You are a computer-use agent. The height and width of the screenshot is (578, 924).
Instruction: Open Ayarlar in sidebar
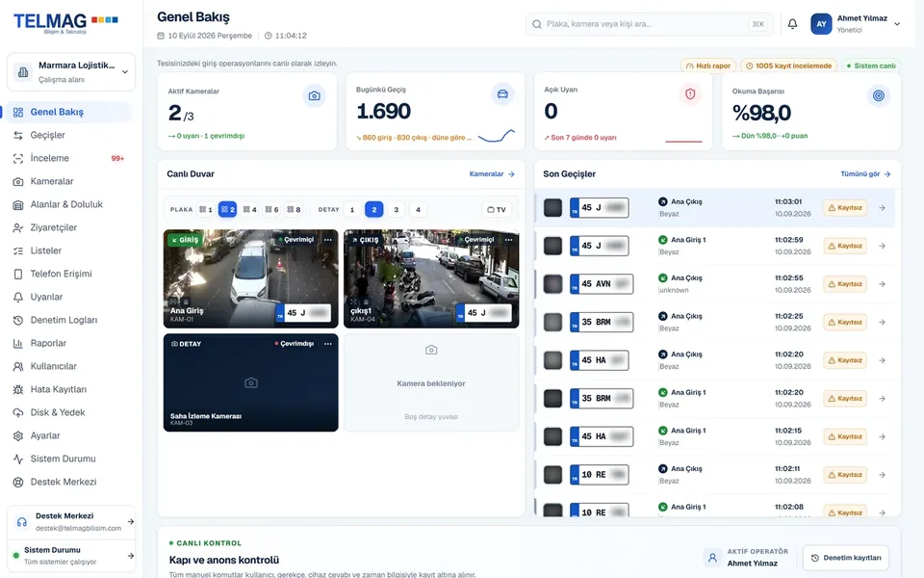pos(67,435)
